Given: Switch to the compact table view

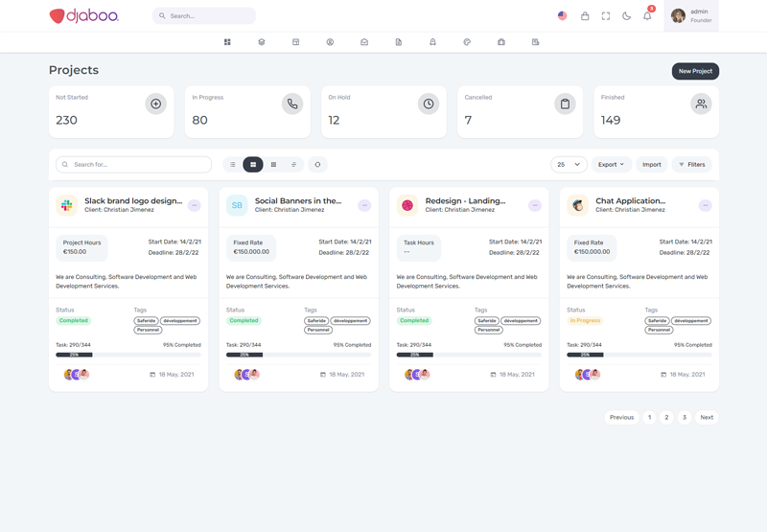Looking at the screenshot, I should (x=273, y=165).
